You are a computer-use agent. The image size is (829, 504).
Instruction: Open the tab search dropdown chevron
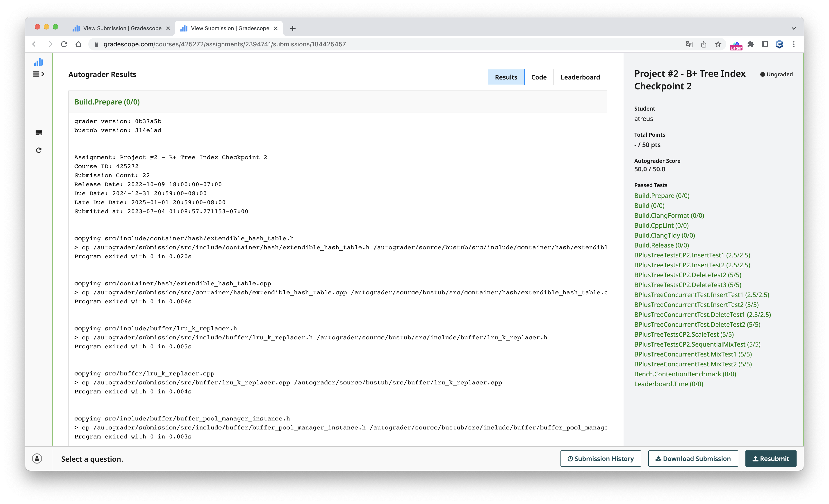pyautogui.click(x=793, y=28)
